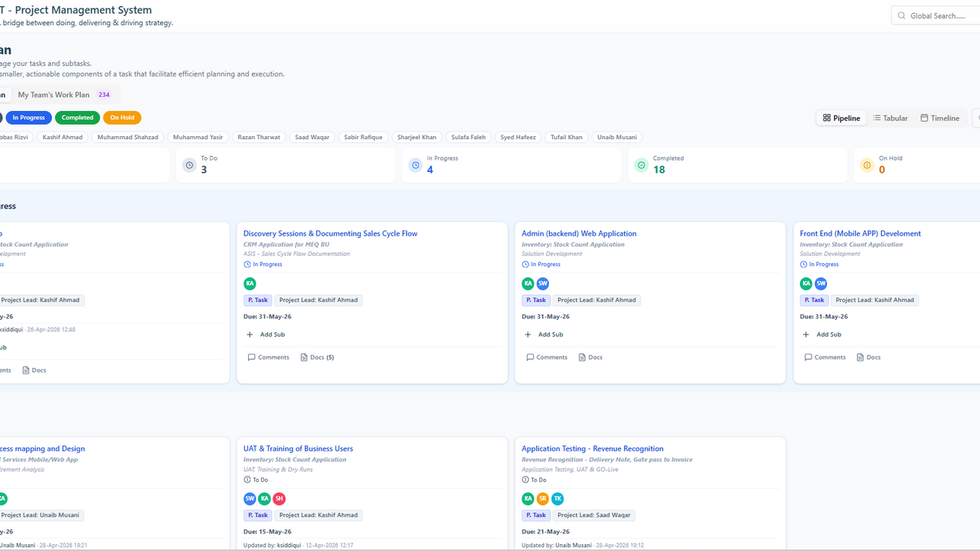The image size is (980, 551).
Task: Click In Progress status on Discovery Sessions card
Action: point(263,264)
